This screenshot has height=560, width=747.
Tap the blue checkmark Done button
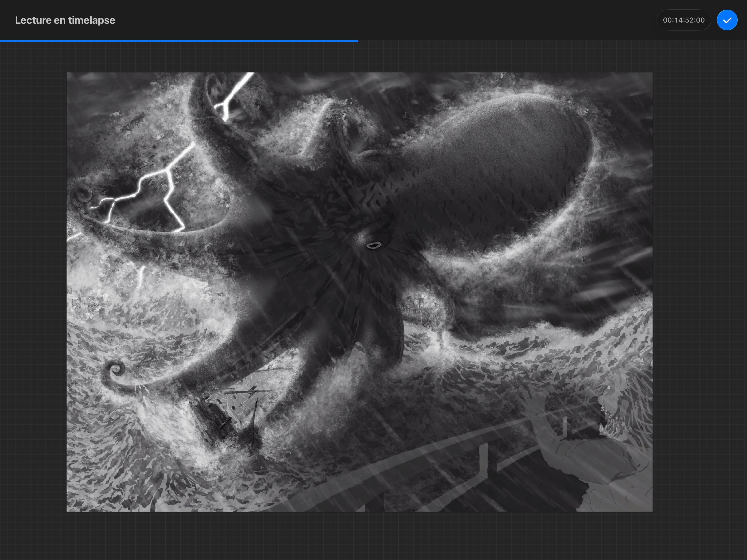727,20
